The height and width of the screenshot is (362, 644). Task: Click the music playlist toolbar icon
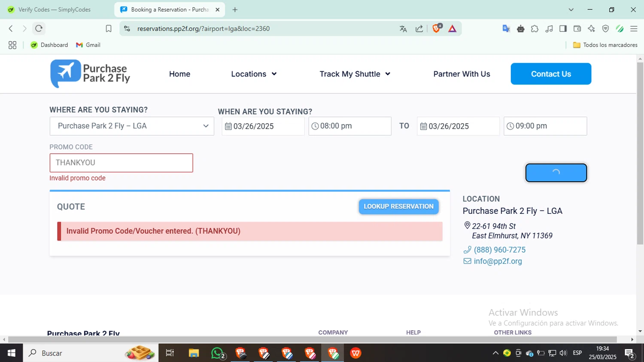point(549,29)
